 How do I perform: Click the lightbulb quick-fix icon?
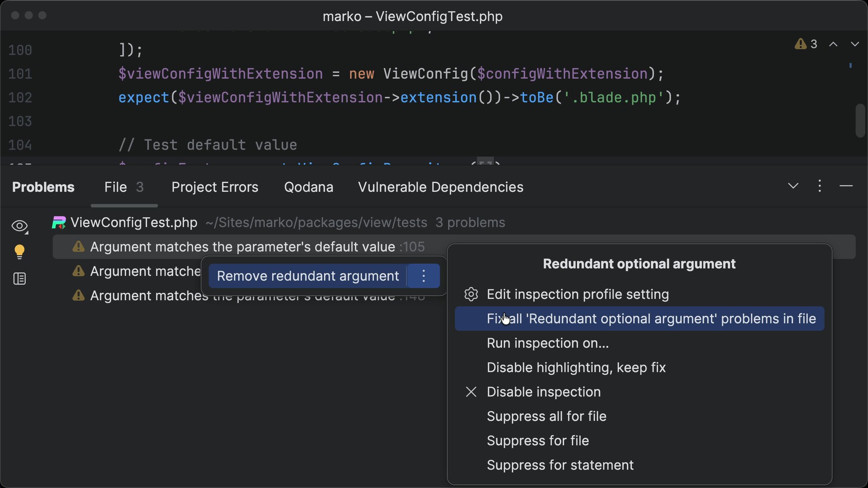click(19, 252)
